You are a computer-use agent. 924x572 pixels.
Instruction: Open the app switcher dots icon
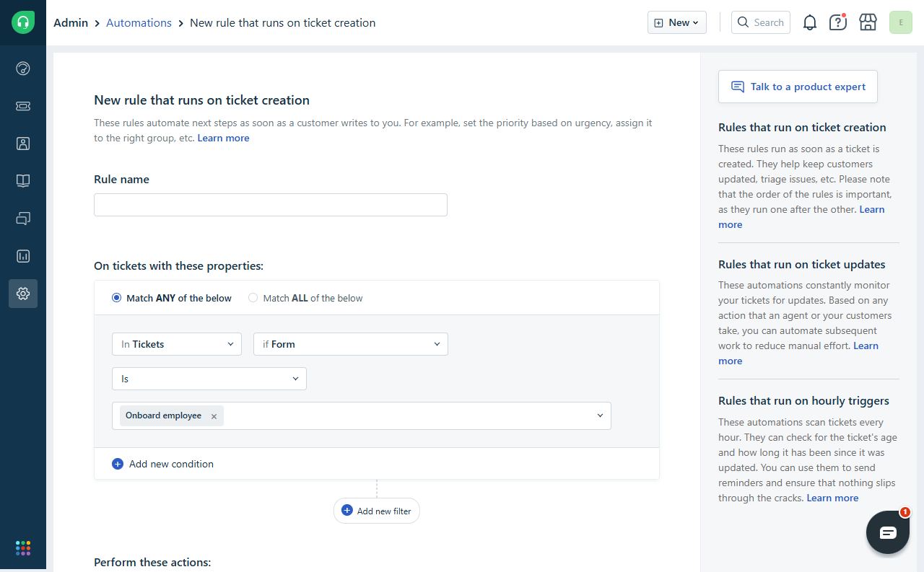(23, 548)
